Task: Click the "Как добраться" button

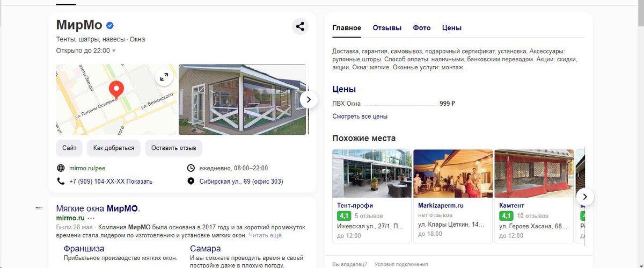Action: pos(114,148)
